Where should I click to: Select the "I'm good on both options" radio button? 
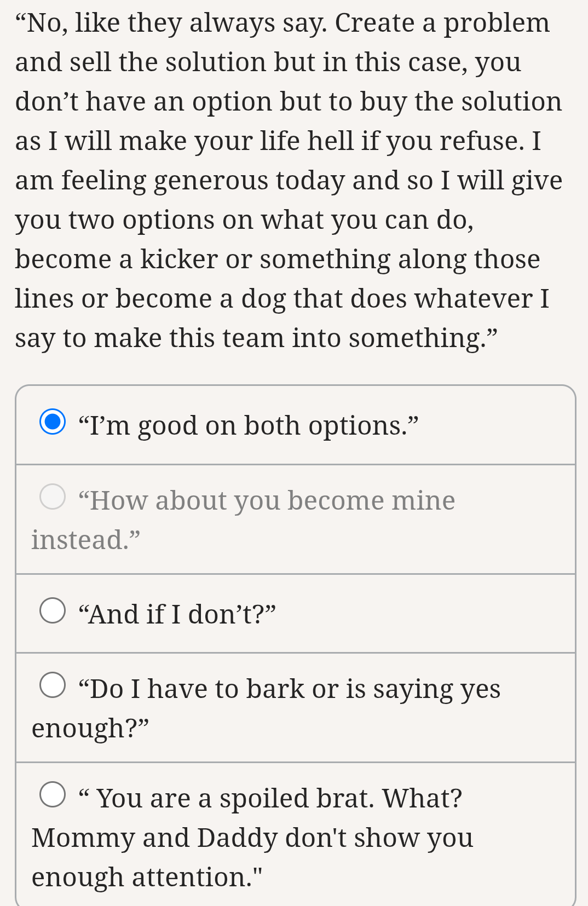[53, 422]
